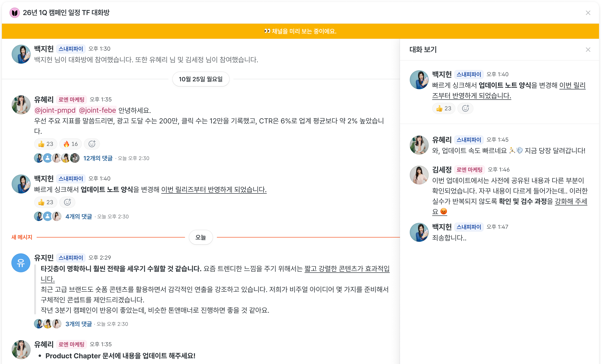Open the 12개의 댓글 thread
Image resolution: width=601 pixels, height=364 pixels.
[98, 158]
